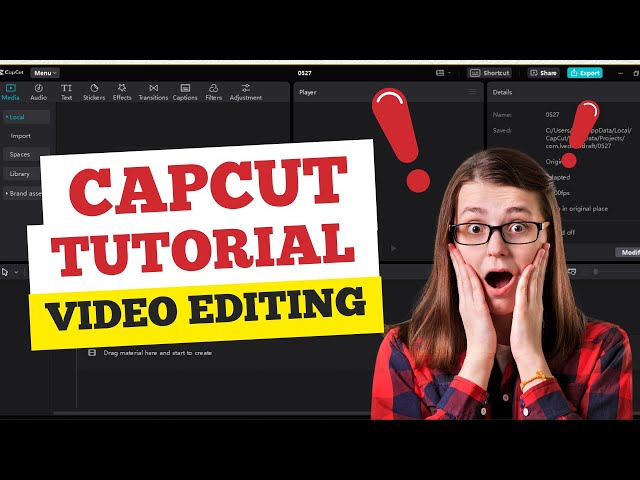Switch to the Audio tab
The image size is (640, 480).
pos(39,92)
